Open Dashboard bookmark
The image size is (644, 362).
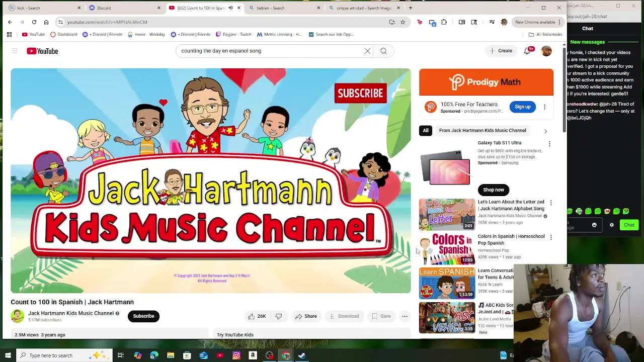(x=63, y=35)
